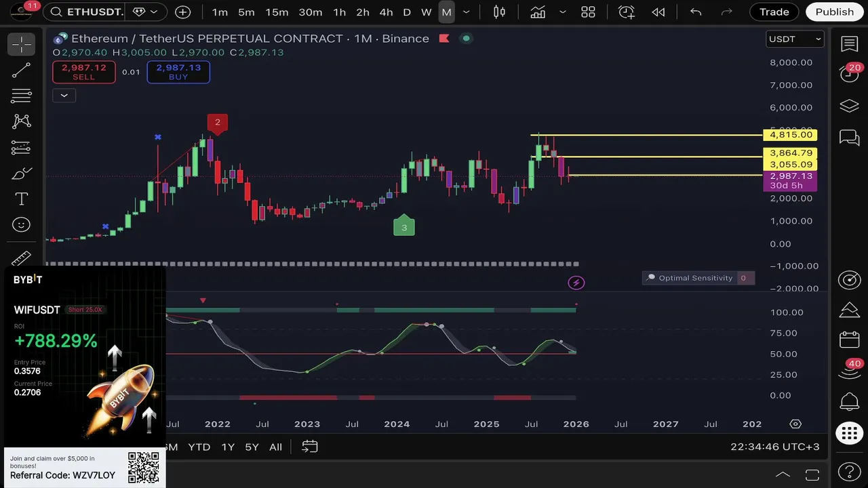The height and width of the screenshot is (488, 868).
Task: Open the indicator templates dropdown arrow
Action: point(563,12)
